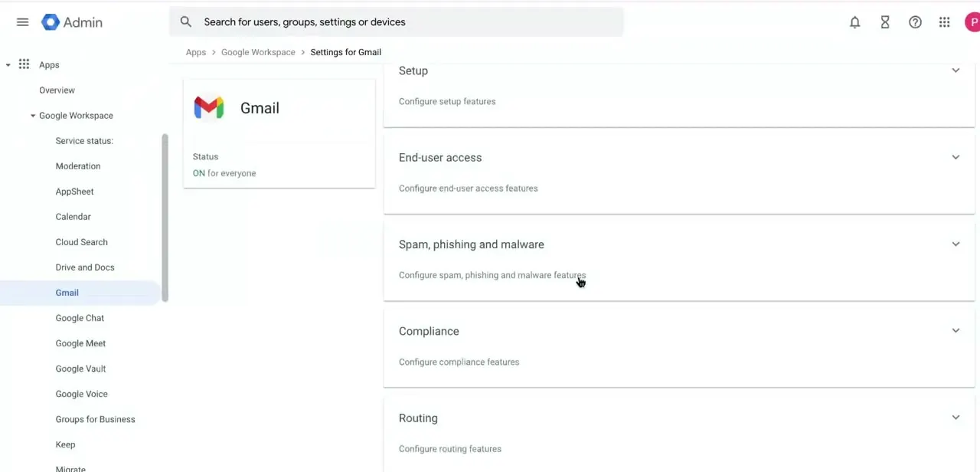
Task: Collapse the Google Workspace tree node
Action: click(x=33, y=116)
